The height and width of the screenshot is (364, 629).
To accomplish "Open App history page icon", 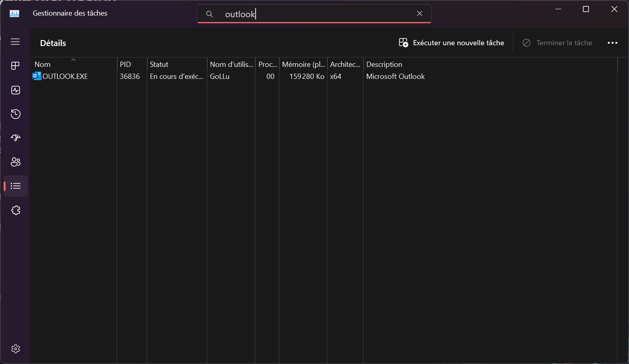I will 15,114.
